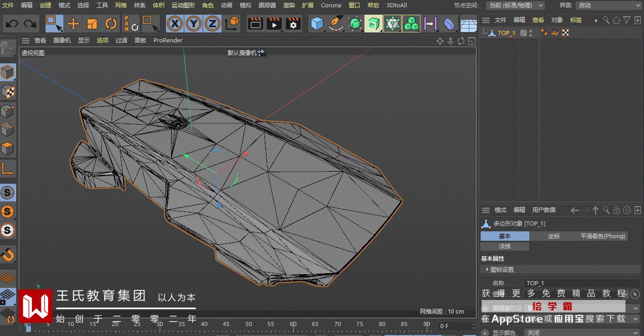Viewport: 644px width, 336px height.
Task: Click the 法线 tab button
Action: pos(505,246)
